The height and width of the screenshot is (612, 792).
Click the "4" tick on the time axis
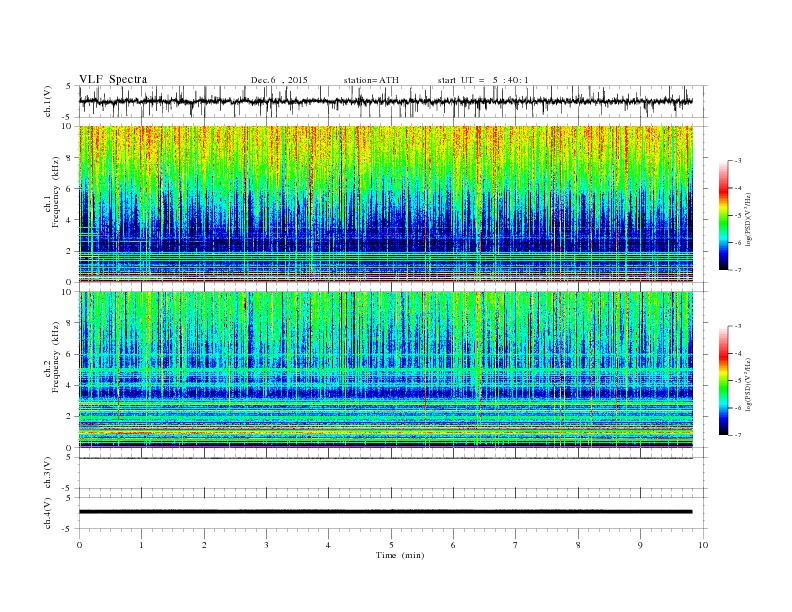[x=328, y=545]
